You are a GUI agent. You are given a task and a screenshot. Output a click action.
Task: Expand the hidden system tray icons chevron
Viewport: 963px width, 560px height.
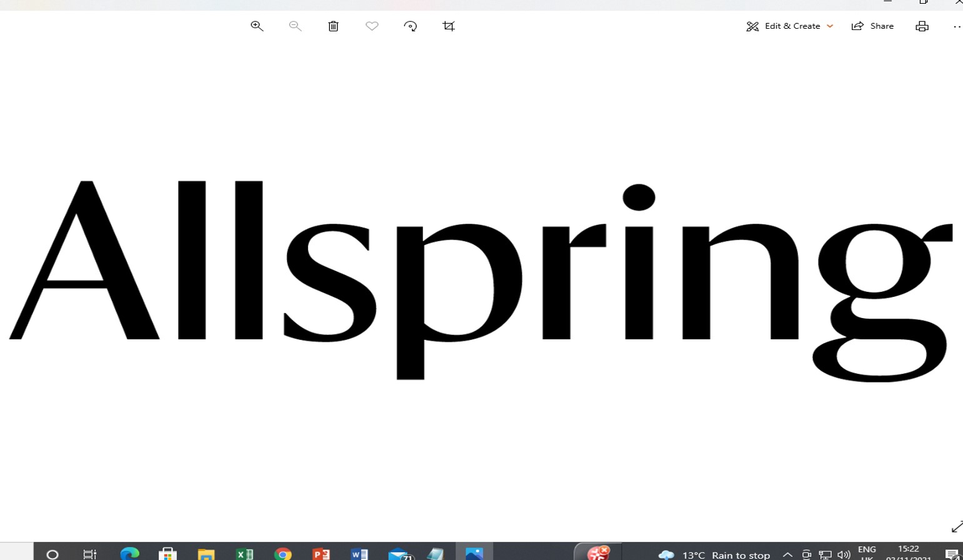787,554
